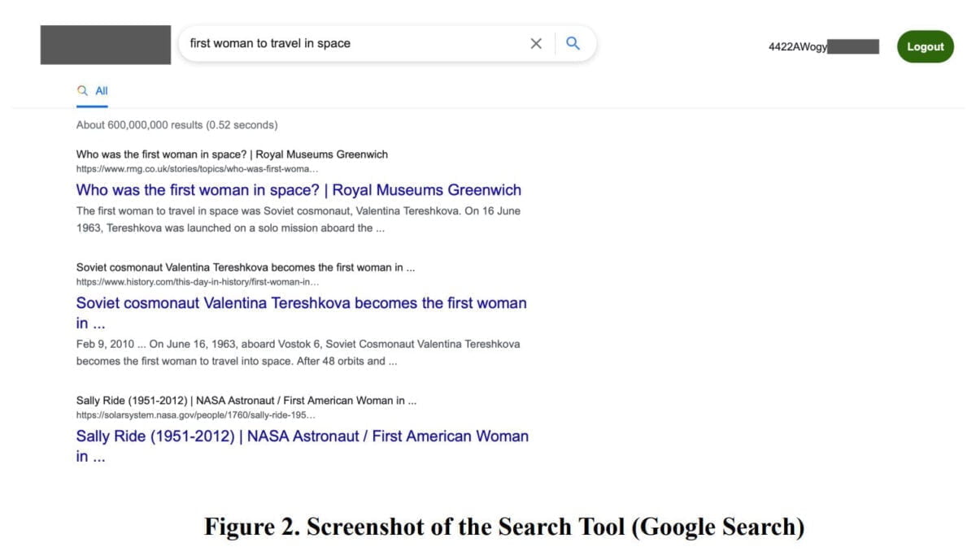Click the solarsystem.nasa.gov URL line
Image resolution: width=976 pixels, height=560 pixels.
coord(196,415)
